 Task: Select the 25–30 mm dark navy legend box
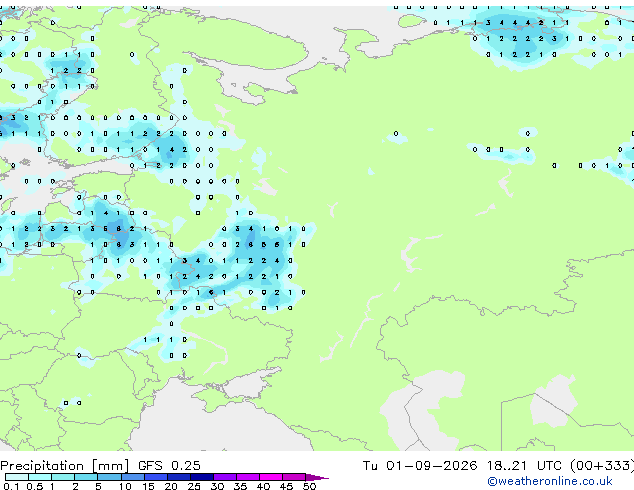[201, 477]
